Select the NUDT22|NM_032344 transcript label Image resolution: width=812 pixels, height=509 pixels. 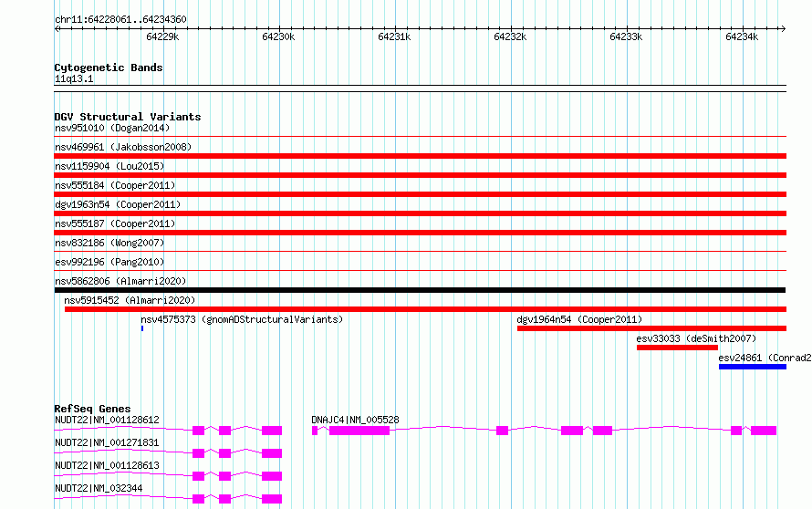coord(99,488)
